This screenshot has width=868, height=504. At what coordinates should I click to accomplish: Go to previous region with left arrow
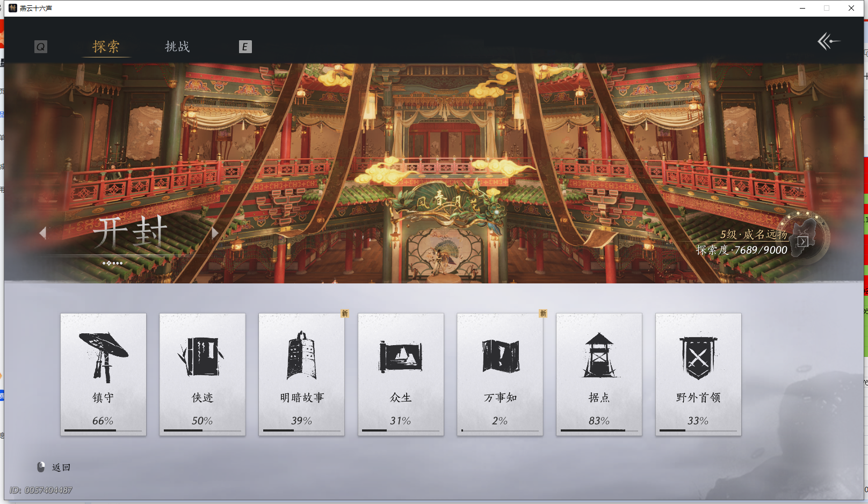tap(43, 233)
